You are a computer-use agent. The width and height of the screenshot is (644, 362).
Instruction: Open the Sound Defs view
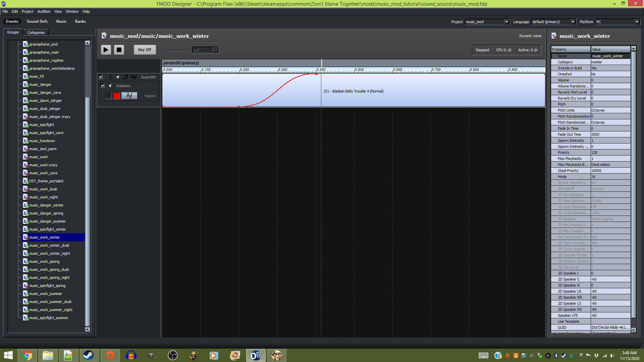37,21
